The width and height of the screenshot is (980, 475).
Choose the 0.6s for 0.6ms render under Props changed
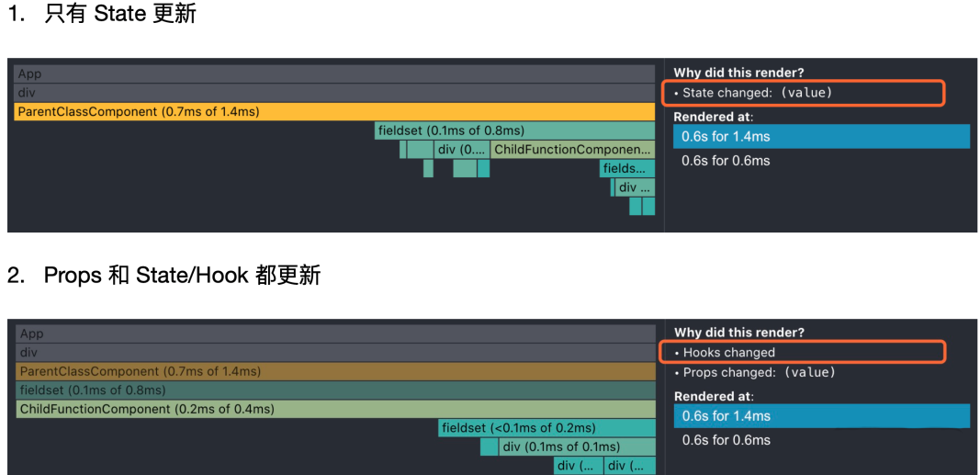point(727,440)
